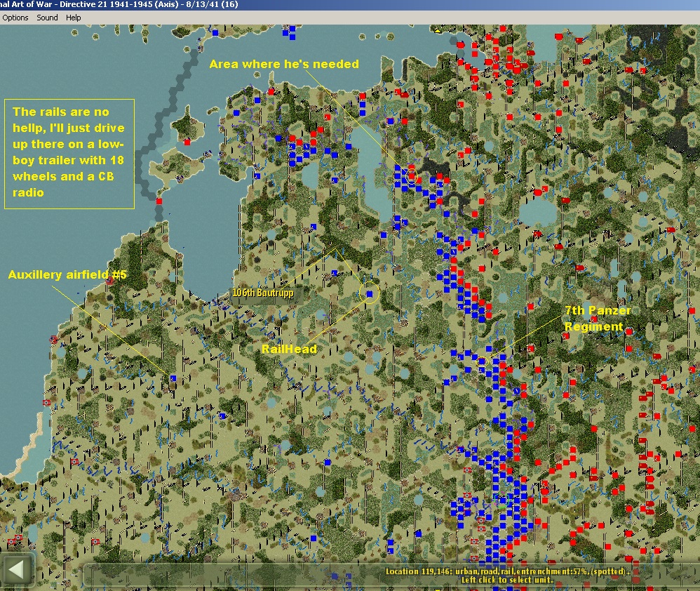The height and width of the screenshot is (591, 700).
Task: Select the red unit at the causeway's southern end
Action: pos(159,201)
